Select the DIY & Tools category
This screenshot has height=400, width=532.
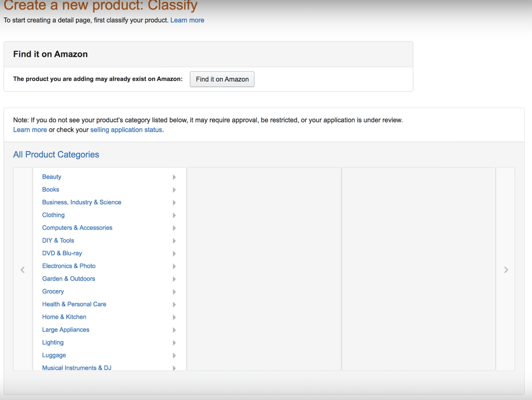click(58, 241)
